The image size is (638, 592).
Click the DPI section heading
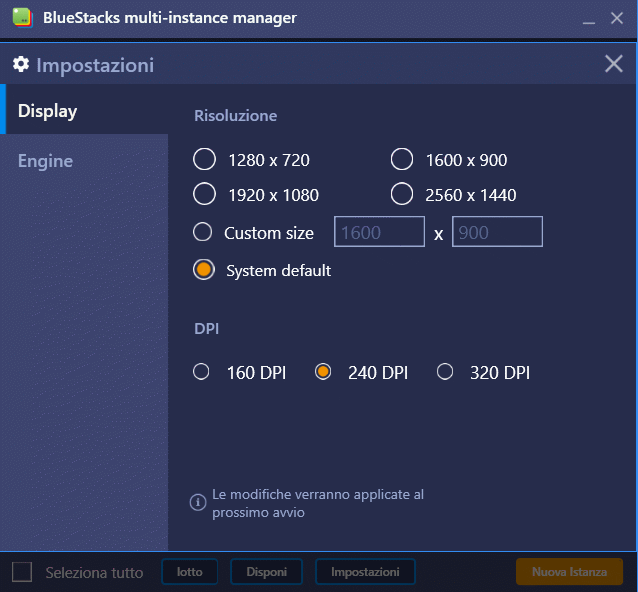(x=206, y=328)
